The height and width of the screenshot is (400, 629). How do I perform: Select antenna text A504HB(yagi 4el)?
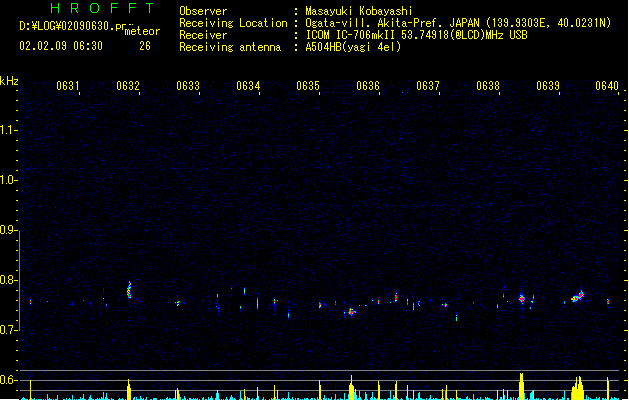click(353, 47)
